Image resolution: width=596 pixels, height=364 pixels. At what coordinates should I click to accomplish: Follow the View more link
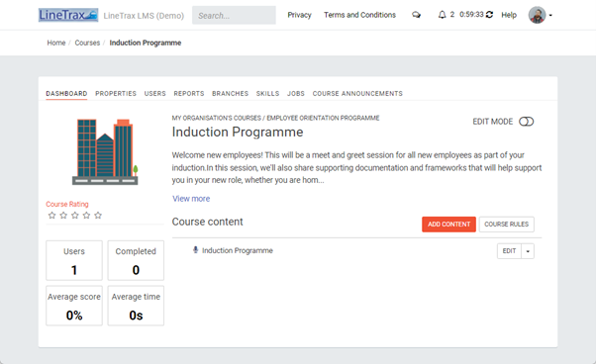(191, 199)
